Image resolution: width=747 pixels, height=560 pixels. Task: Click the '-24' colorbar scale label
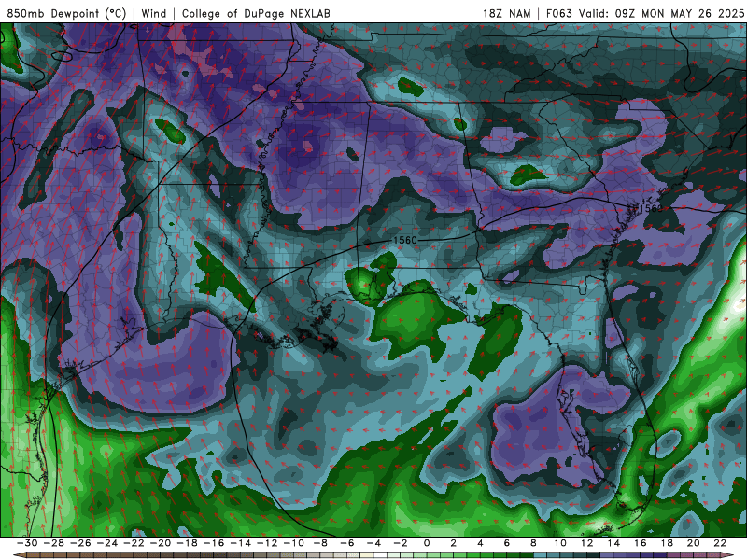point(107,543)
